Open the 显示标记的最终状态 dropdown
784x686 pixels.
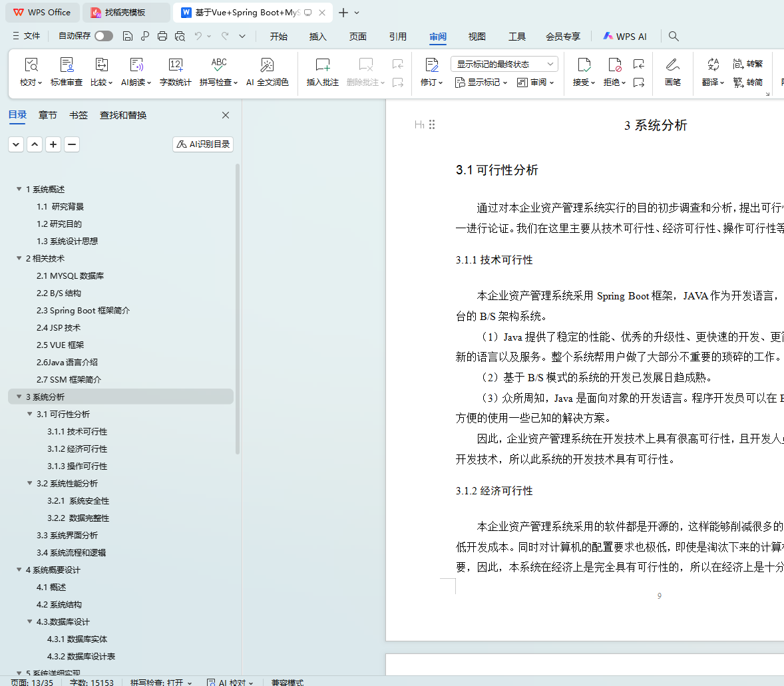click(x=504, y=64)
